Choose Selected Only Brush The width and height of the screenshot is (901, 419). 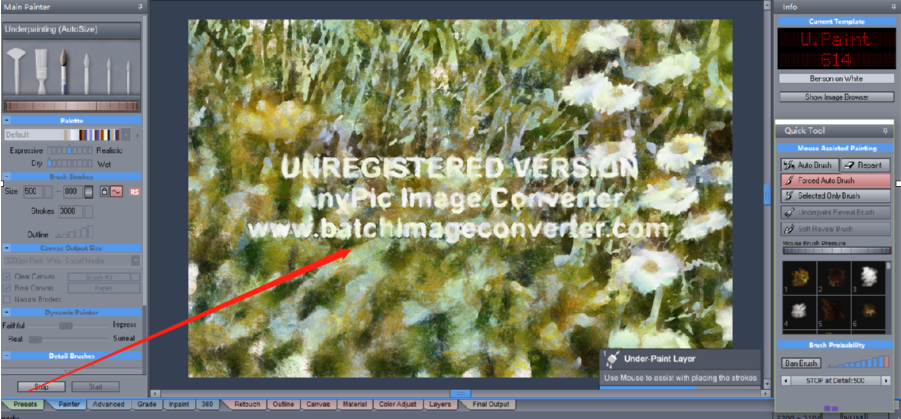pyautogui.click(x=836, y=196)
